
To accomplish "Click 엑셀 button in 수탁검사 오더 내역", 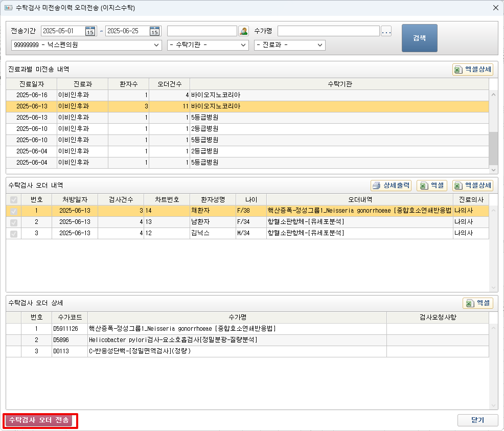I will 432,186.
